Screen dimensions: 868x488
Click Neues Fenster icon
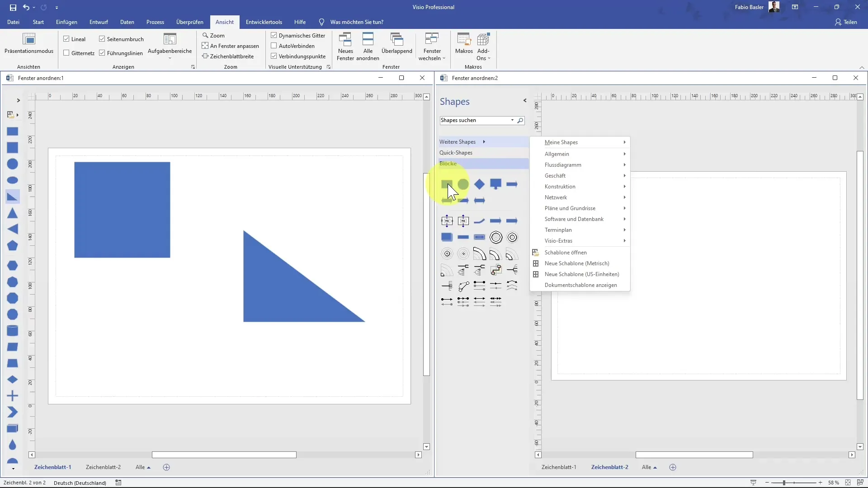point(345,47)
